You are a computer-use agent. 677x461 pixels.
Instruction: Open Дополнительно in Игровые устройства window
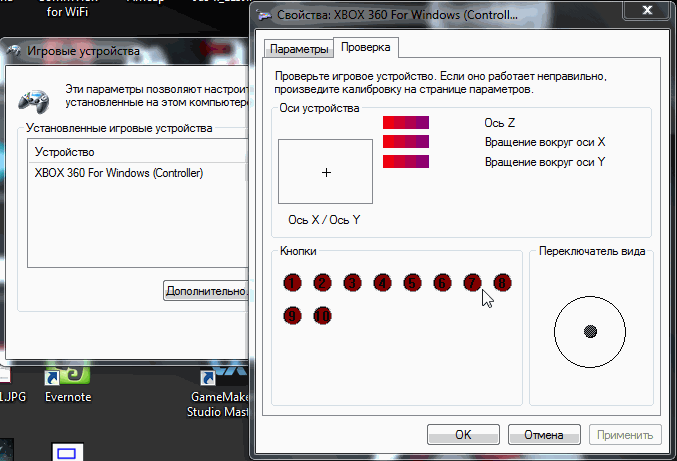tap(206, 290)
